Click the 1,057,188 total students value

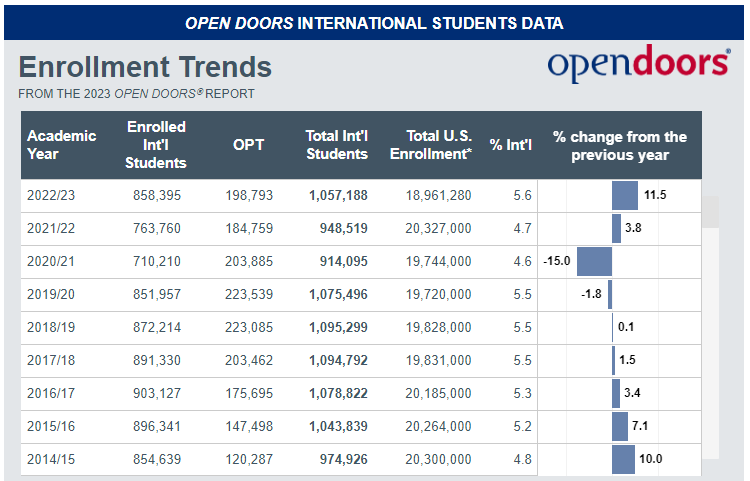coord(336,195)
